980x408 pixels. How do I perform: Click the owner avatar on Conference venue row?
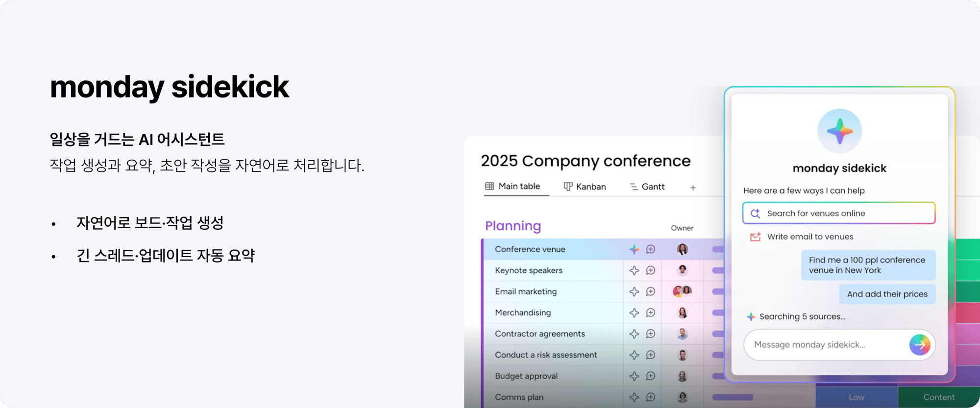coord(682,249)
